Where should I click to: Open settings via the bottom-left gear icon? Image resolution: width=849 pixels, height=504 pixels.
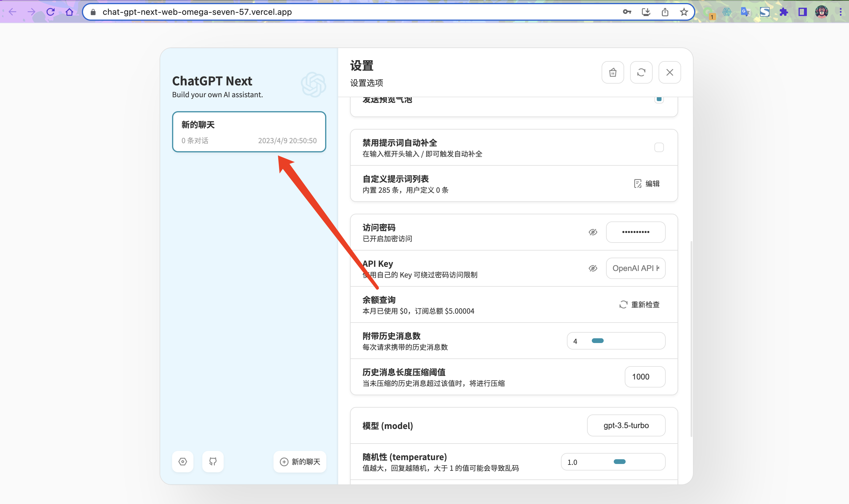click(x=183, y=462)
